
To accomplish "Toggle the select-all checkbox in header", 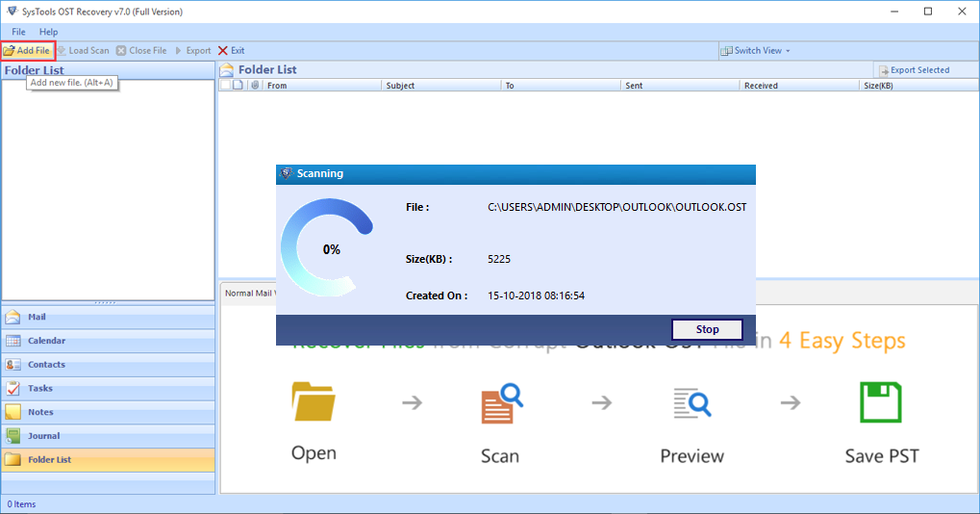I will tap(226, 85).
